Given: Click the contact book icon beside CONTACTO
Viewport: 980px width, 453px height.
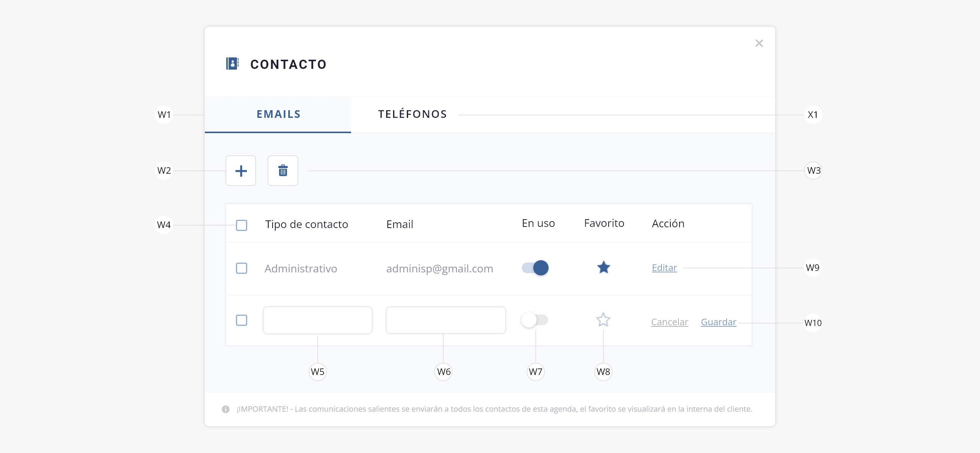Looking at the screenshot, I should 232,64.
